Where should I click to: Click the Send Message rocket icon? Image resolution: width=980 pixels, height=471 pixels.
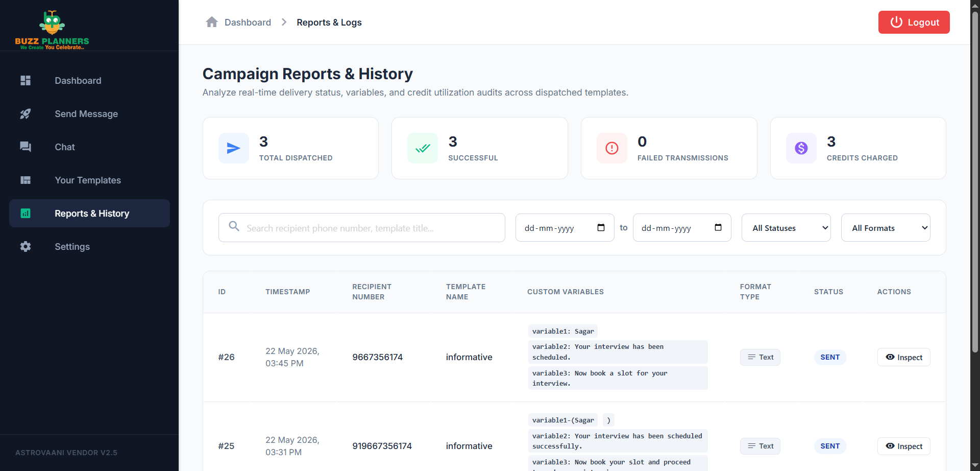tap(26, 114)
